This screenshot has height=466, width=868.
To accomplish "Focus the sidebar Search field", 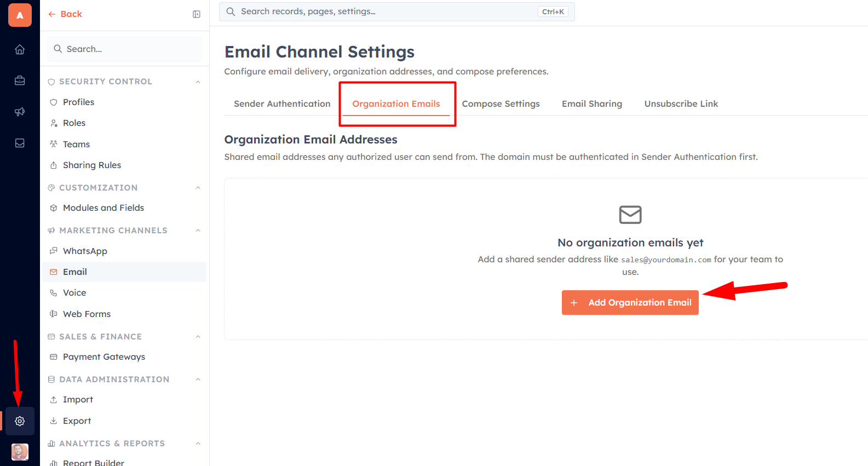I will (x=124, y=49).
